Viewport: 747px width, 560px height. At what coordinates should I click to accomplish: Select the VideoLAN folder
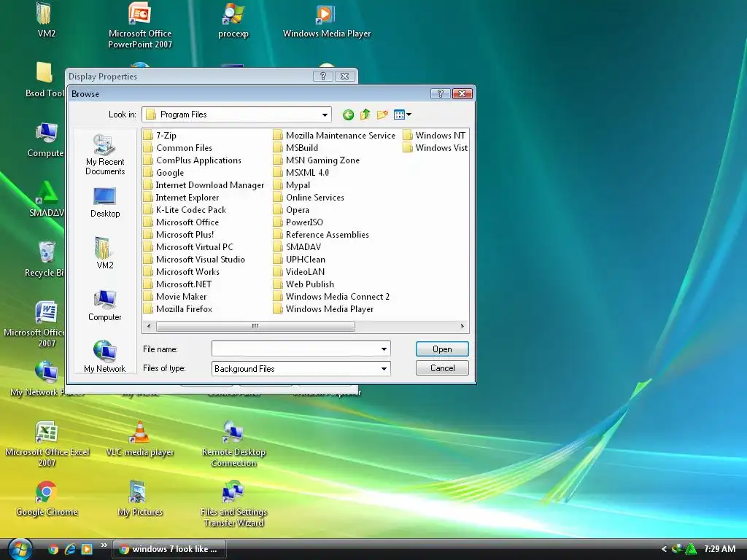tap(299, 271)
